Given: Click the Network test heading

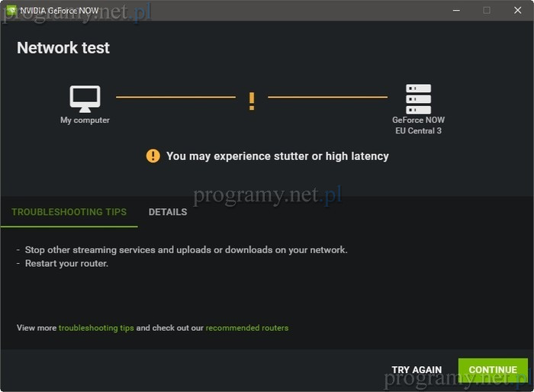Looking at the screenshot, I should pos(63,48).
